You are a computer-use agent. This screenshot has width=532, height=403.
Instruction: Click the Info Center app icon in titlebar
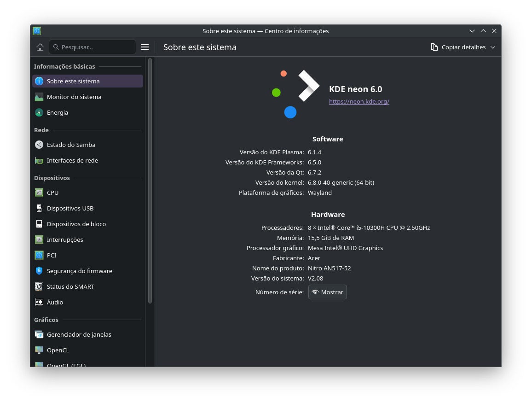click(37, 31)
